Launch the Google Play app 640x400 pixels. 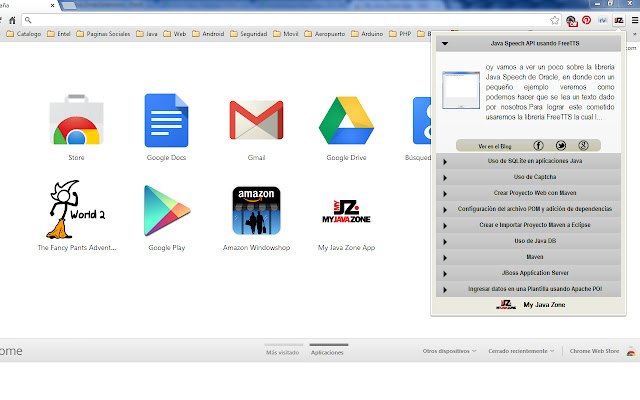tap(166, 211)
